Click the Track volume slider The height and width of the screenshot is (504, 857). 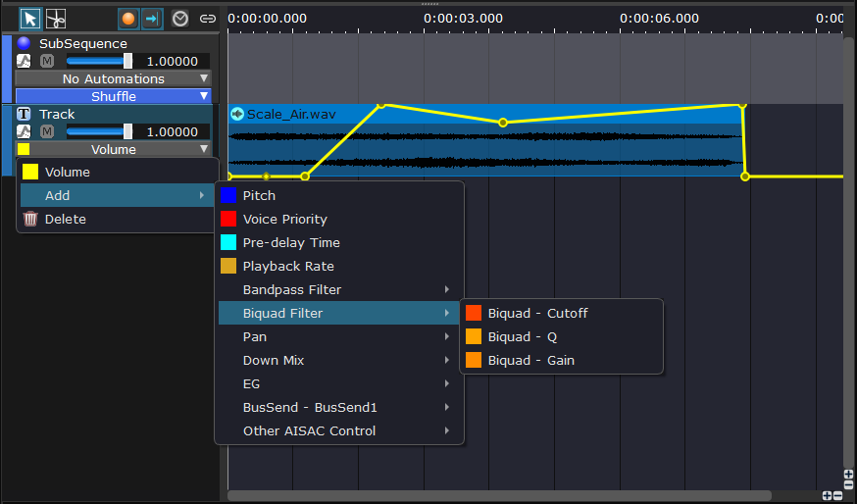coord(98,131)
